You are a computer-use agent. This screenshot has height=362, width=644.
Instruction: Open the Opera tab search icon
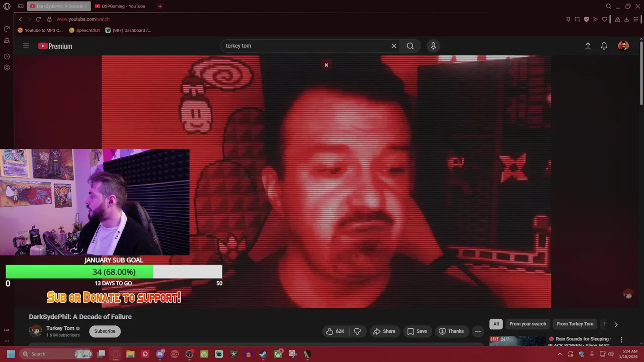pos(608,6)
